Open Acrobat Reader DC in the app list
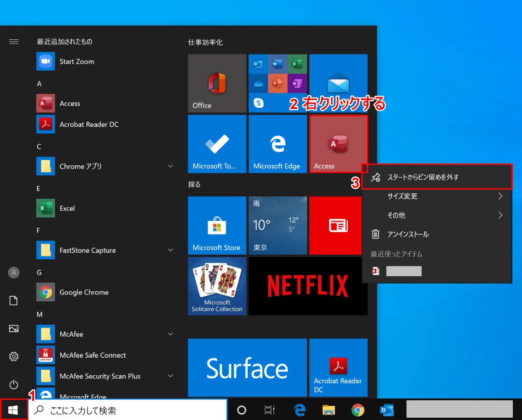 coord(106,125)
